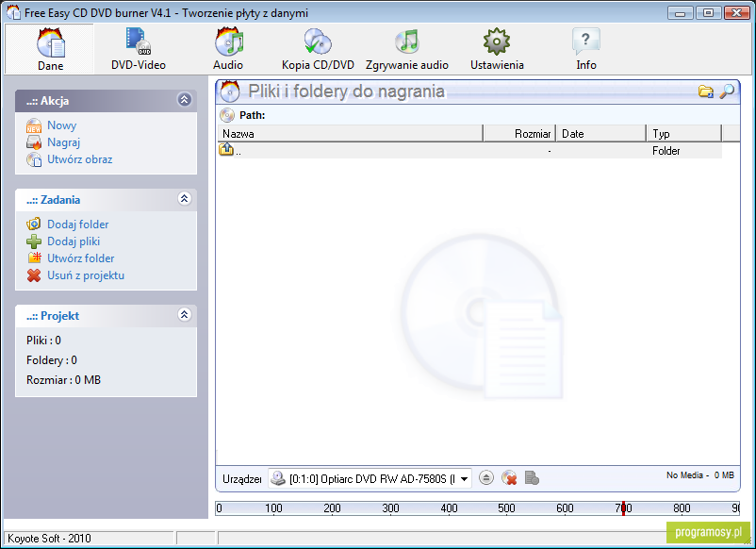Click the erase disc icon
The image size is (756, 549).
point(509,478)
